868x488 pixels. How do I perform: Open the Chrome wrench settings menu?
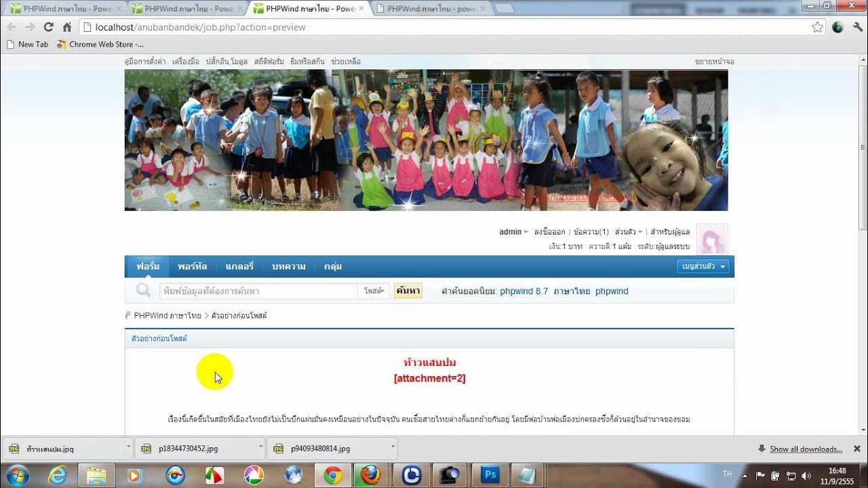(857, 27)
